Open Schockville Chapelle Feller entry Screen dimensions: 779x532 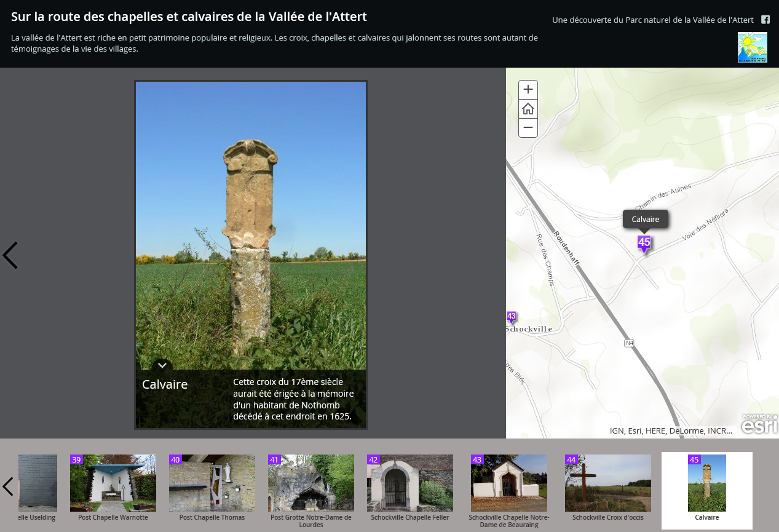409,483
